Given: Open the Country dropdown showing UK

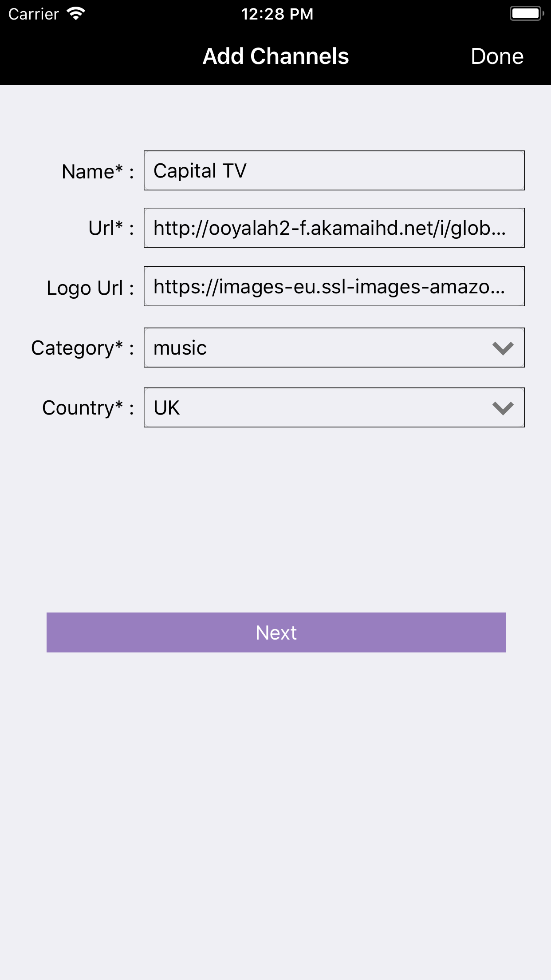Looking at the screenshot, I should (334, 407).
